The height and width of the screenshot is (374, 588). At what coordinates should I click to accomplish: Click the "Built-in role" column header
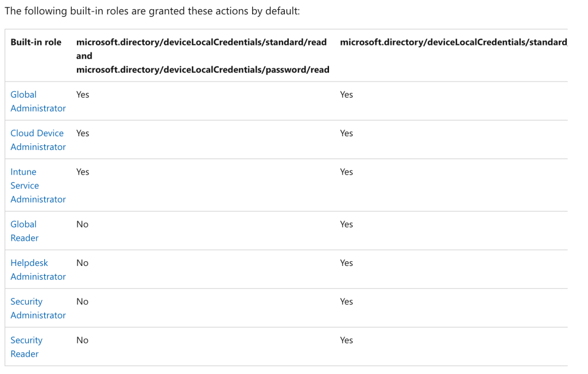point(36,42)
